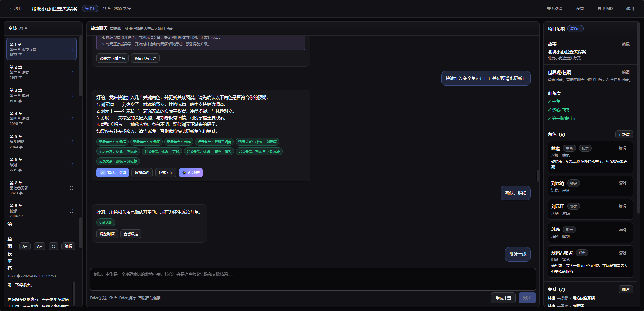Click the 更新大纲 tag

[x=106, y=223]
